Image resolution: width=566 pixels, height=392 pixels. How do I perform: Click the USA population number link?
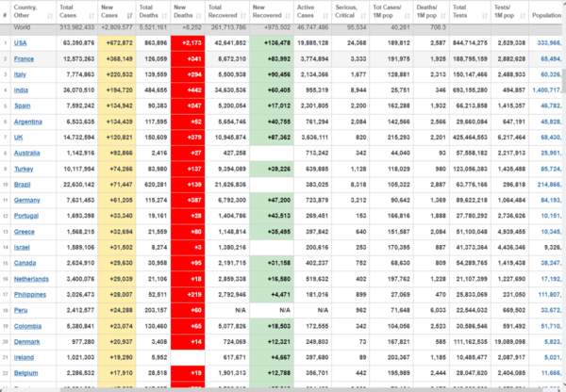tap(546, 42)
